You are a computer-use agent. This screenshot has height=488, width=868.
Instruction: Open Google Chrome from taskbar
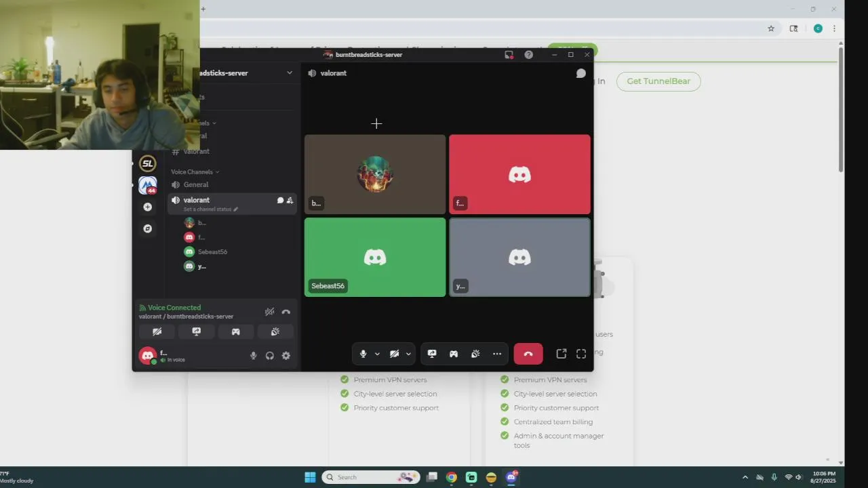point(452,477)
